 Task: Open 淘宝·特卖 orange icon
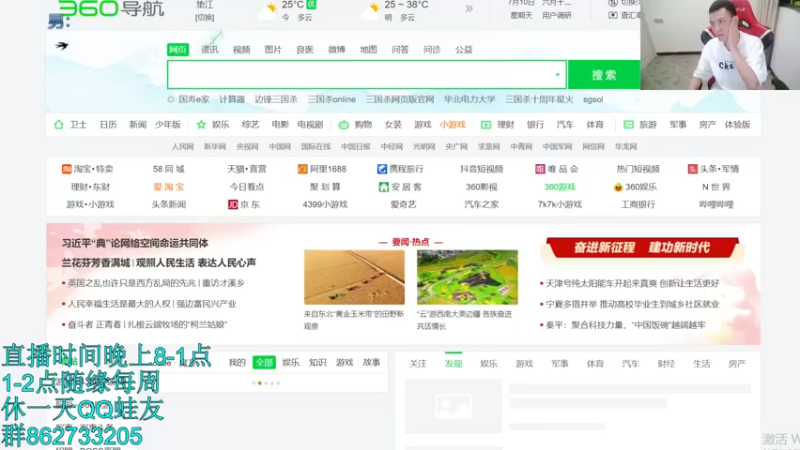pyautogui.click(x=66, y=169)
